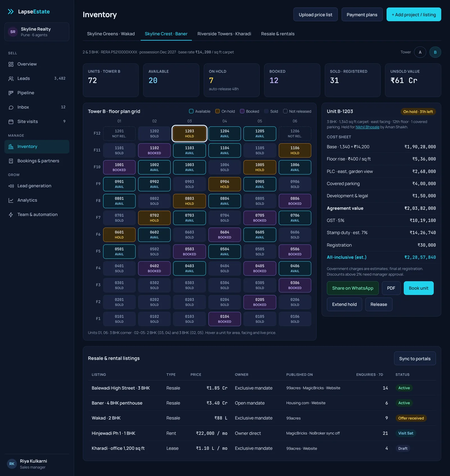The image size is (450, 476).
Task: Share cost sheet on WhatsApp
Action: coord(352,288)
